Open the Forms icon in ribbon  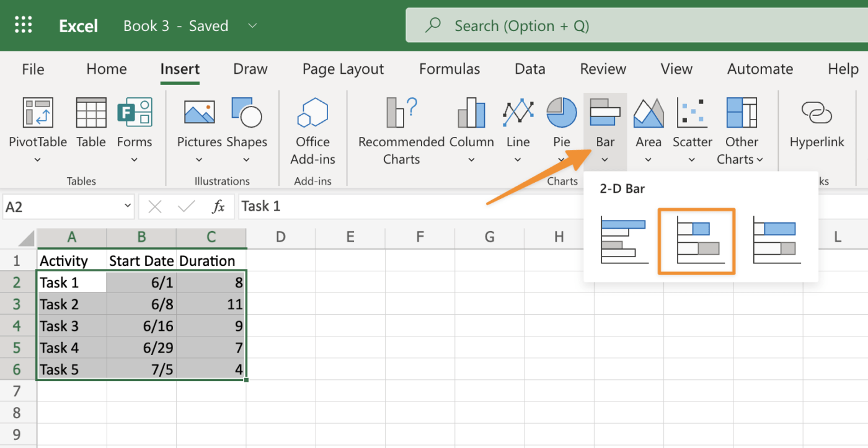tap(135, 113)
